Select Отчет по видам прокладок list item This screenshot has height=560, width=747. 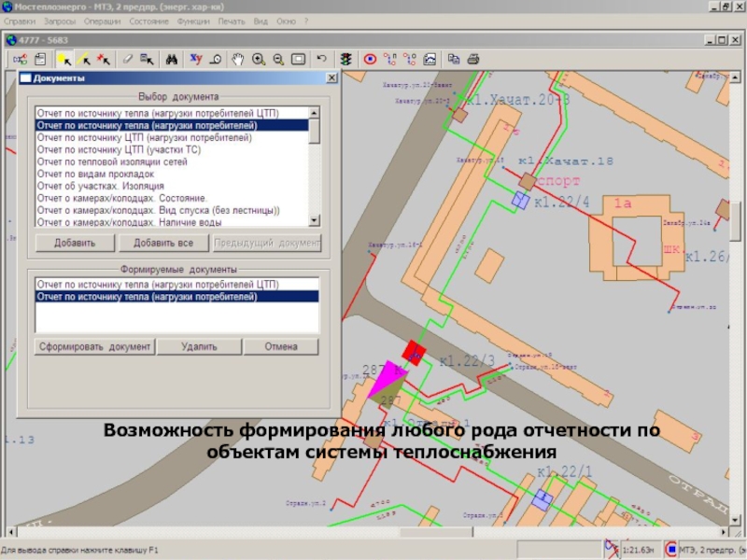[95, 174]
